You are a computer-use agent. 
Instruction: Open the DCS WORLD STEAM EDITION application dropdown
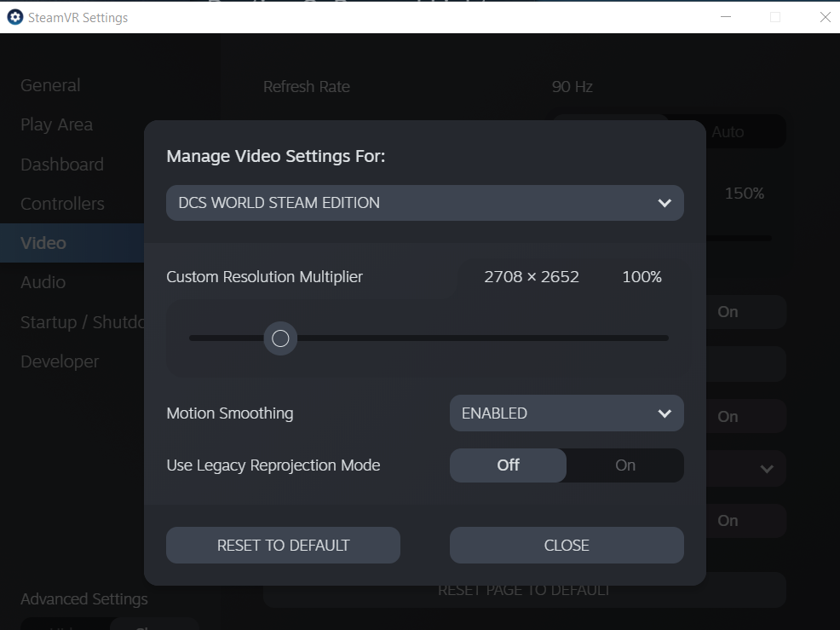(425, 203)
